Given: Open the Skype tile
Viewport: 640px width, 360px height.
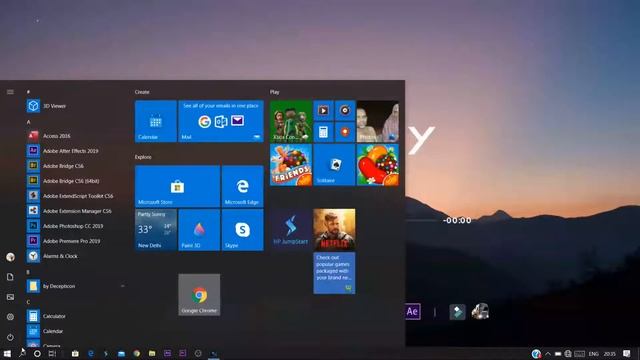Looking at the screenshot, I should point(242,230).
